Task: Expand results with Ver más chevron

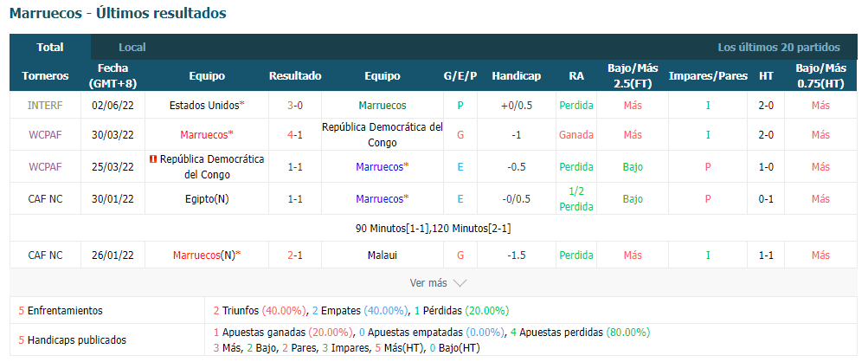Action: click(x=460, y=283)
